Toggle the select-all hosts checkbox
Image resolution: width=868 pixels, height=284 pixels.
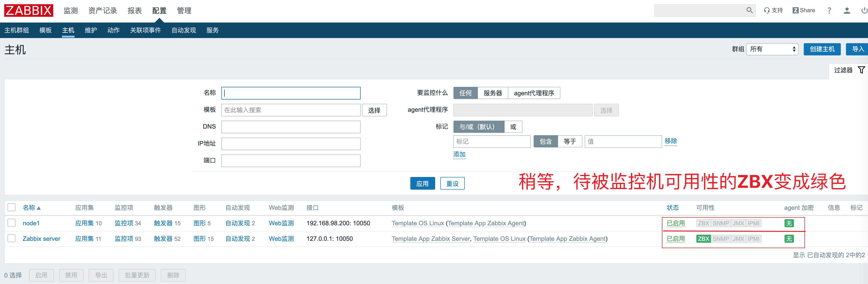(11, 207)
